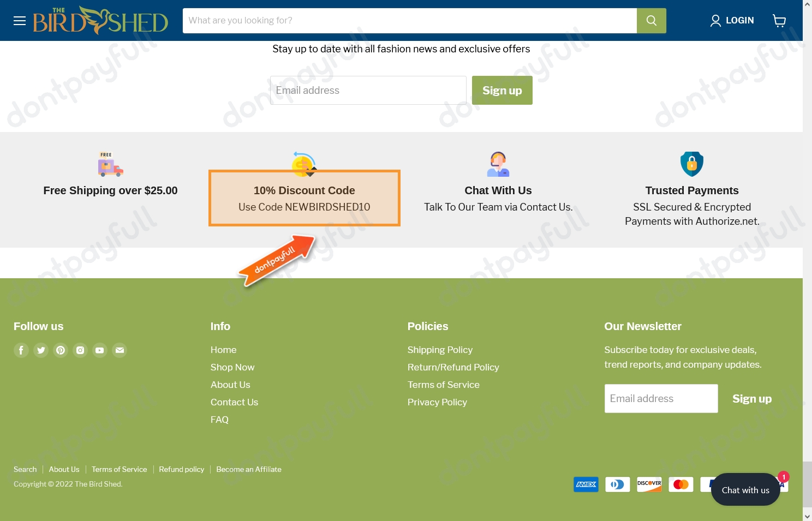Open the hamburger navigation menu
This screenshot has width=812, height=521.
(x=20, y=20)
